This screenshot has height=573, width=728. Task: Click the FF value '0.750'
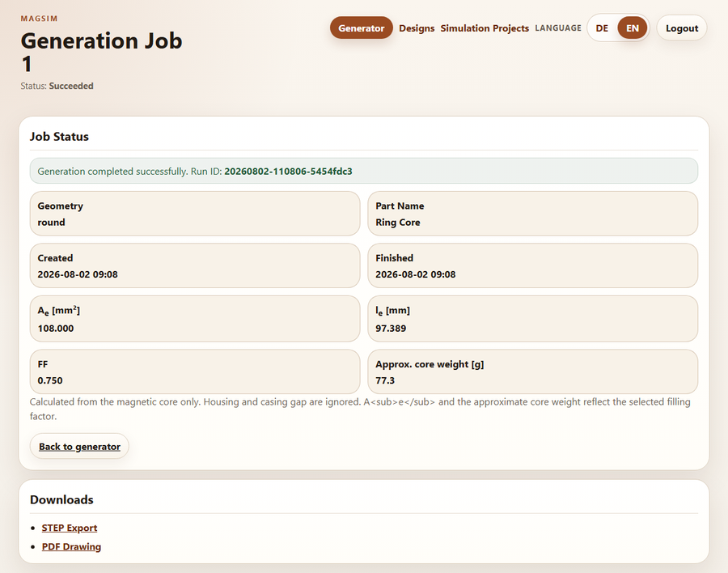(x=49, y=380)
